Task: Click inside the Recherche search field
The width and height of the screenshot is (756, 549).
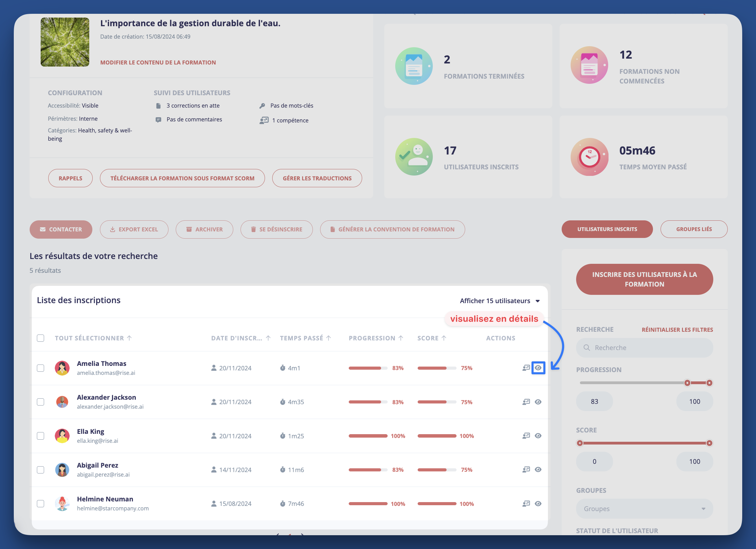Action: tap(644, 348)
